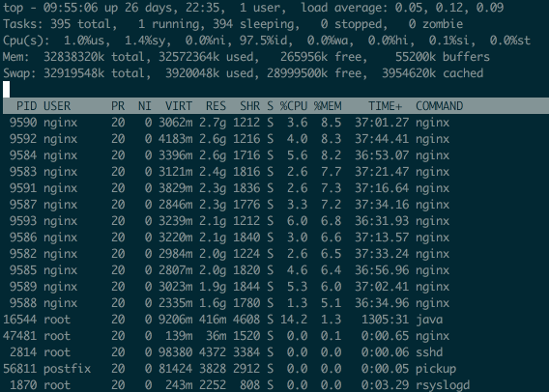
Task: Click the TIME+ column header
Action: click(385, 106)
